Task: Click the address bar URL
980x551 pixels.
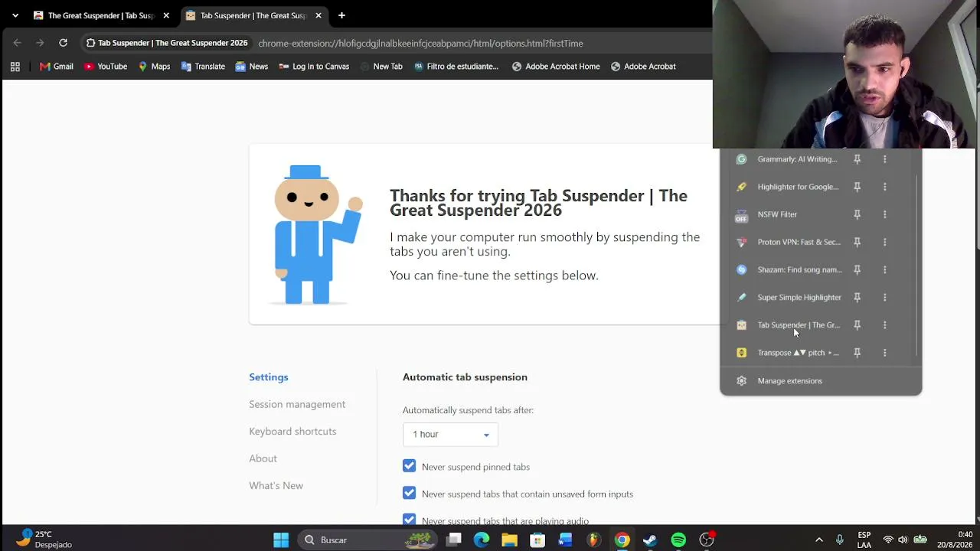Action: tap(420, 44)
